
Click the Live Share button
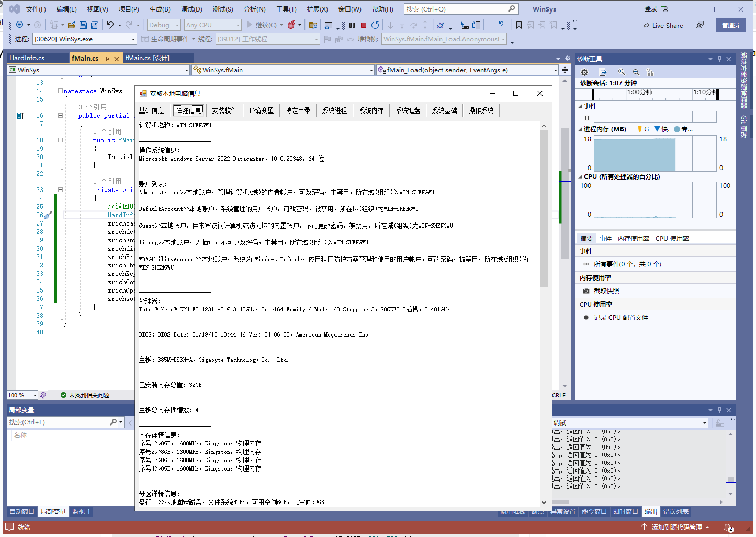[662, 25]
